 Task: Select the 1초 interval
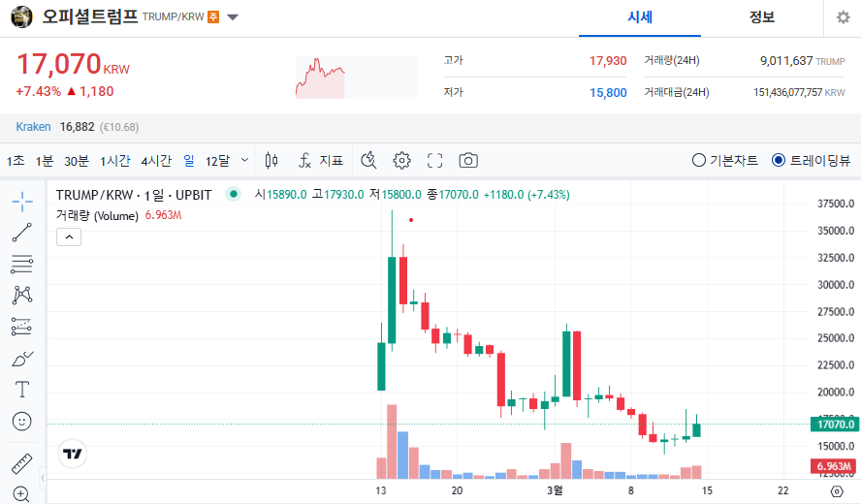[16, 160]
